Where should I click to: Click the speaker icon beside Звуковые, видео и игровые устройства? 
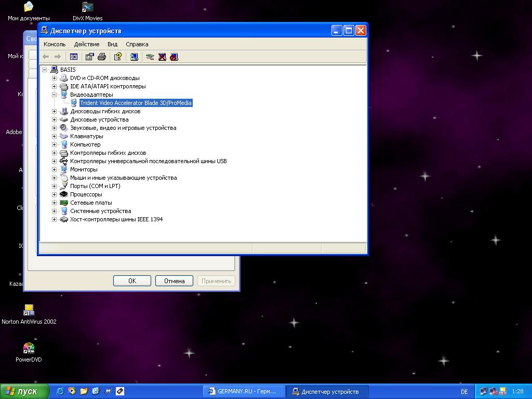[64, 128]
